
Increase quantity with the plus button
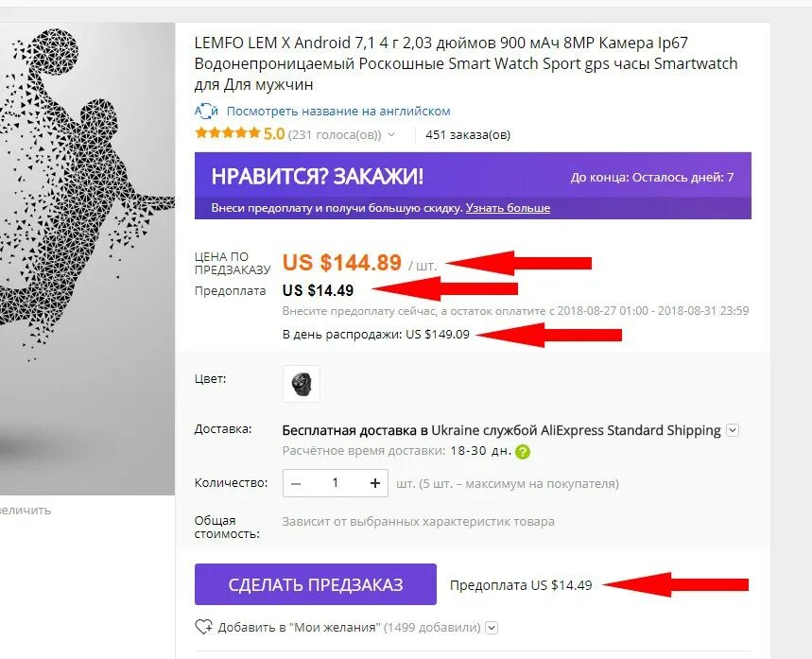(375, 483)
